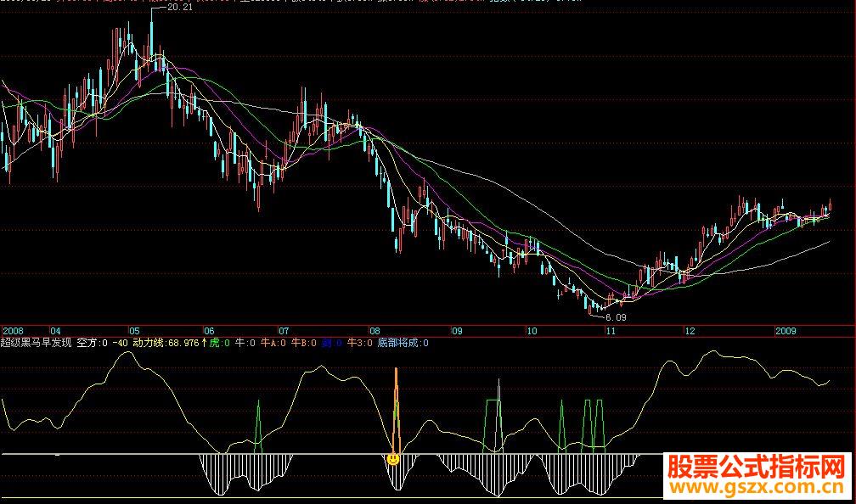
Task: Click the green 虎:0 indicator value
Action: [x=219, y=343]
